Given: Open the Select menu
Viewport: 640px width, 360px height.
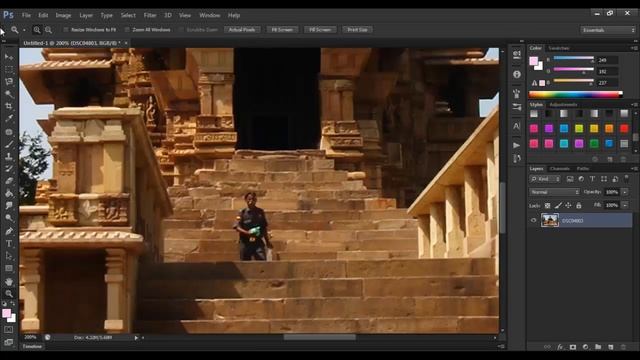Looking at the screenshot, I should [x=128, y=15].
